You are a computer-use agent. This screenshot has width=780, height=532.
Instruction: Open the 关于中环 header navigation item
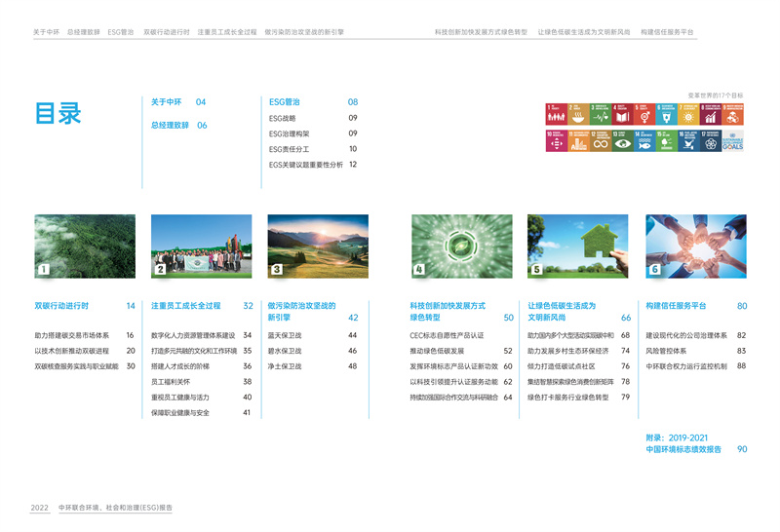pos(46,32)
